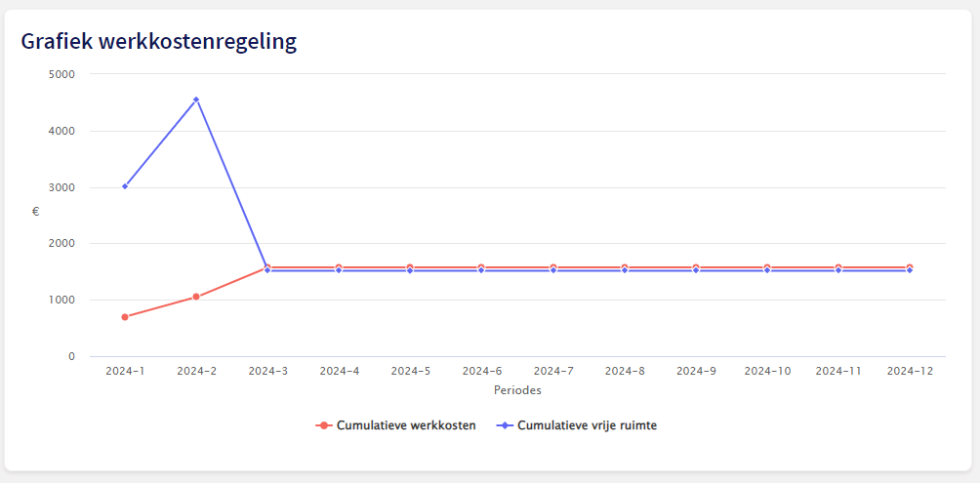
Task: Click the red circle legend marker
Action: coord(323,425)
